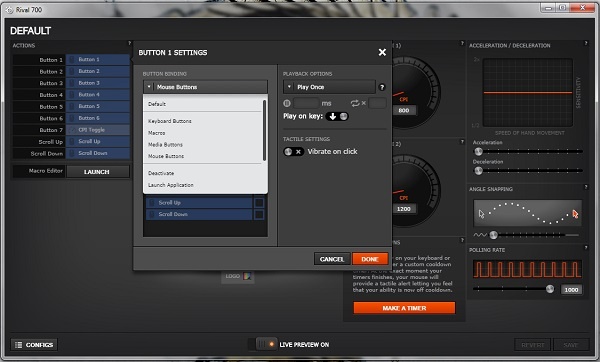Click the sensitivity curve graph
The image size is (600, 362).
(x=527, y=92)
